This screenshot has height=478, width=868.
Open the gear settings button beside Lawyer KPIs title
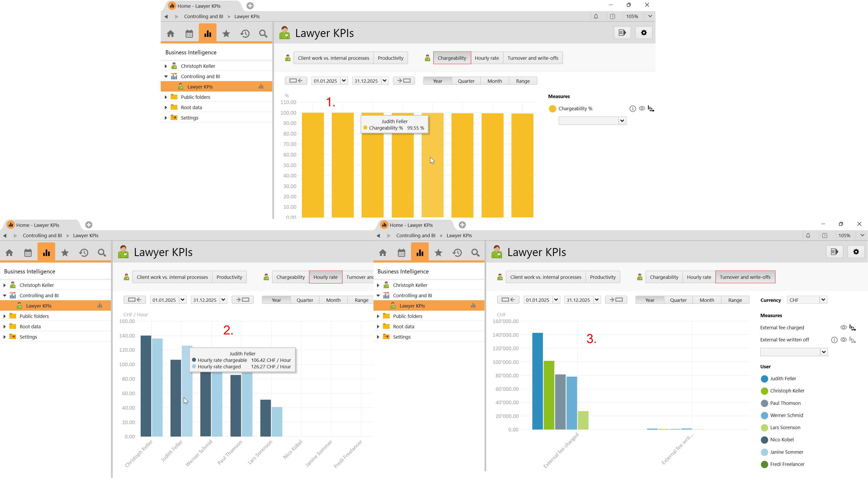644,33
